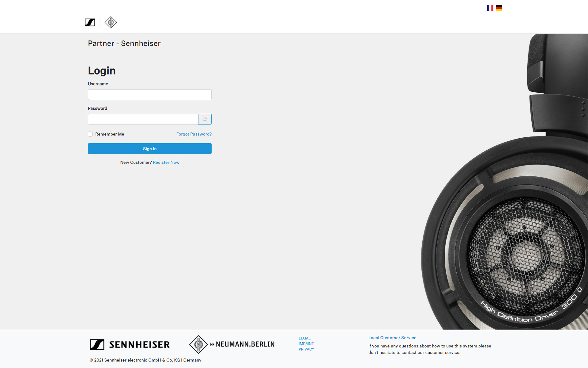Focus the Password input field
The height and width of the screenshot is (368, 588).
143,119
